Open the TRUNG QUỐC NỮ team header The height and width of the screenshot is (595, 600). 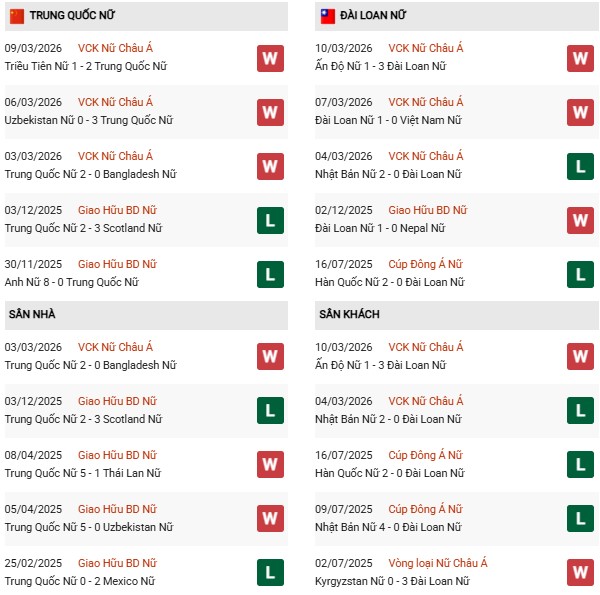point(70,16)
